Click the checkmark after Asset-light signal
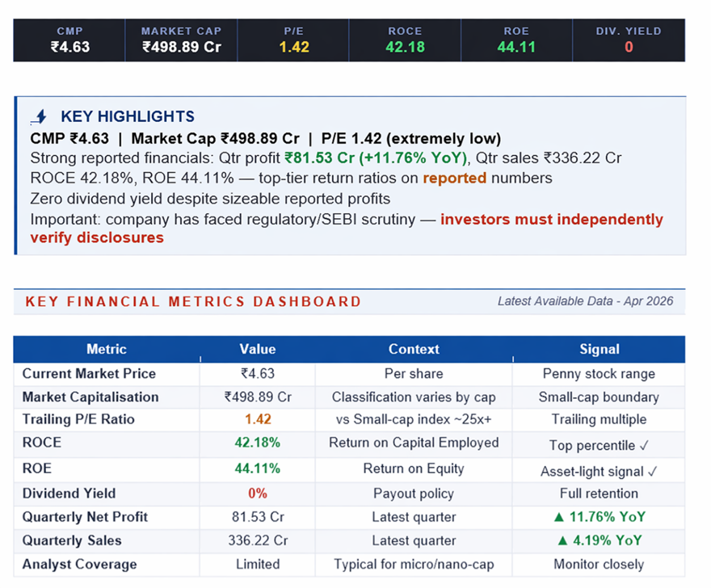 (x=652, y=471)
